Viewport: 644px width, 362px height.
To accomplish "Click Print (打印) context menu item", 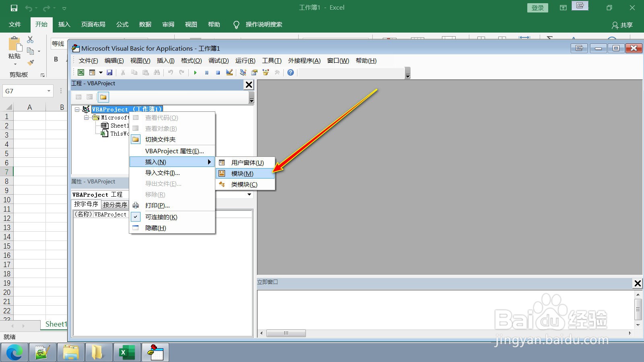I will pyautogui.click(x=172, y=205).
